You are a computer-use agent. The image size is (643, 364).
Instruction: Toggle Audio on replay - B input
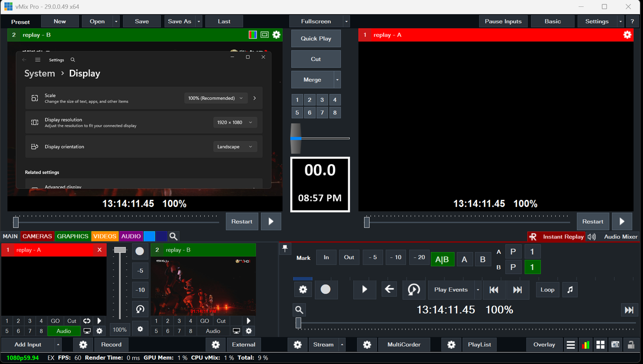[213, 331]
